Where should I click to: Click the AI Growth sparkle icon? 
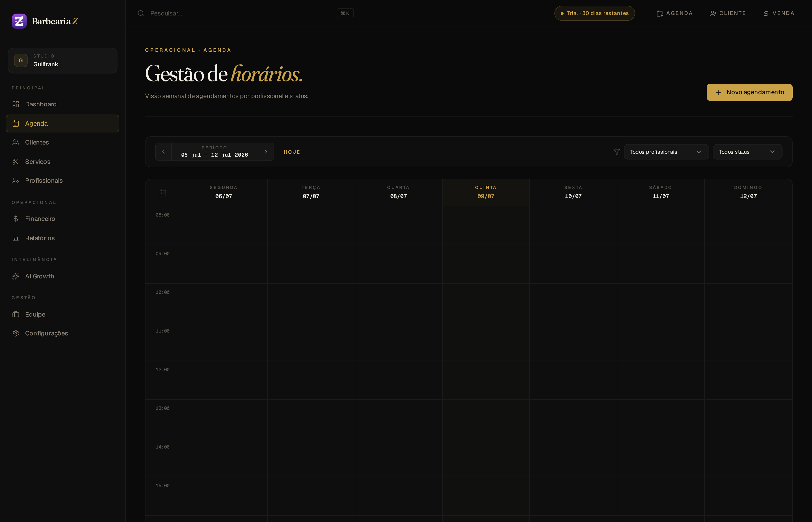[x=16, y=276]
